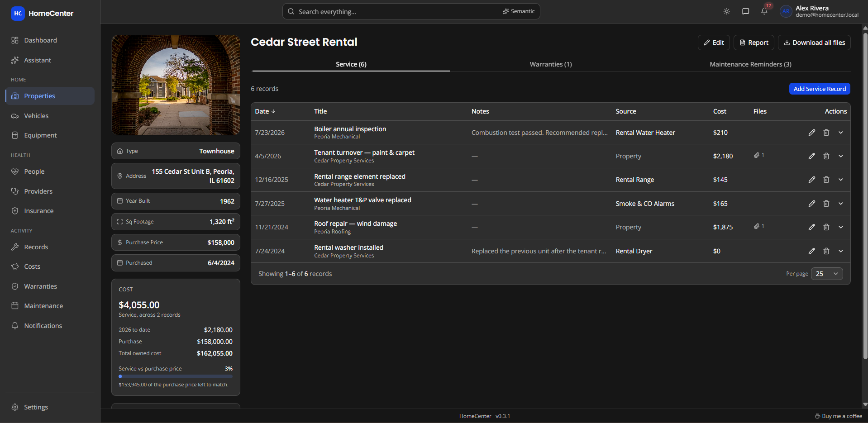Click the HomeCenter HC logo icon
The height and width of the screenshot is (423, 868).
[x=18, y=13]
